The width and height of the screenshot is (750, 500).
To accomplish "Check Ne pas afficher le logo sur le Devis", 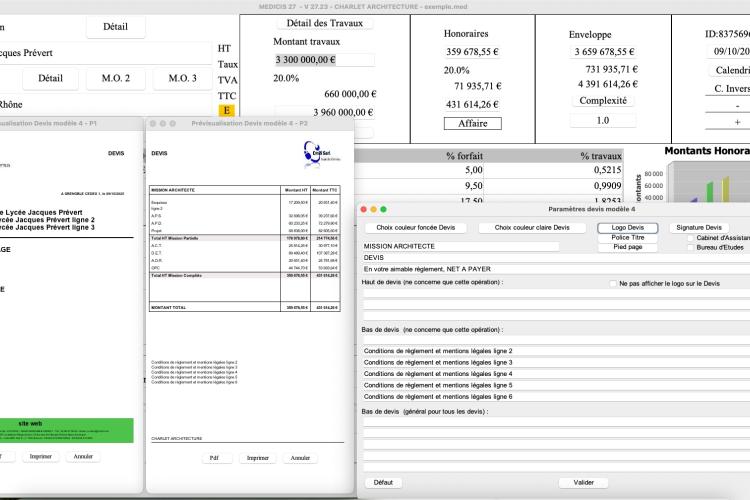I will 613,283.
